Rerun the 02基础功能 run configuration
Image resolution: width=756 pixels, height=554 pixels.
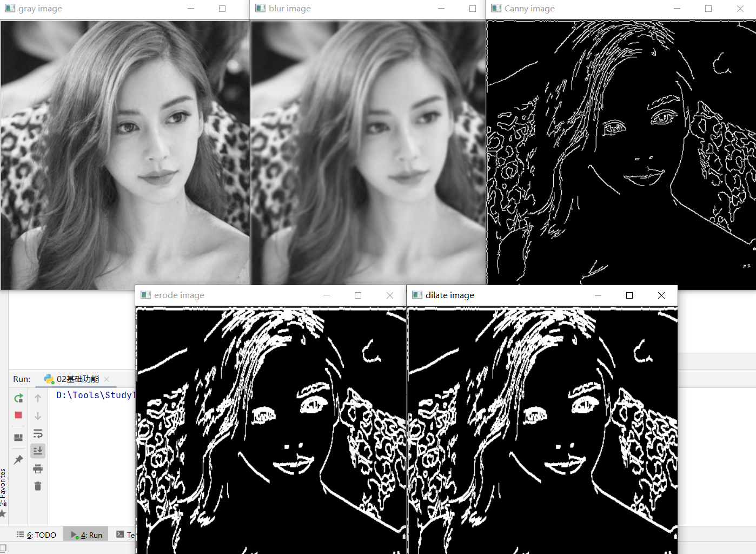(18, 398)
